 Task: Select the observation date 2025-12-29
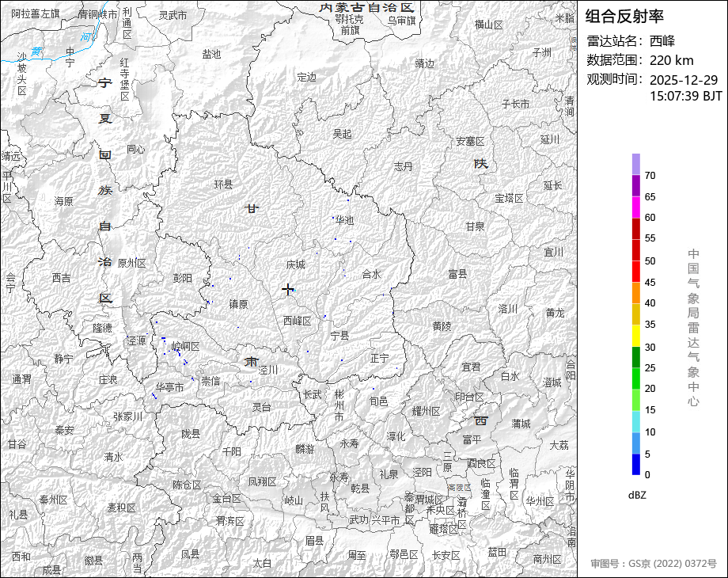click(x=684, y=80)
